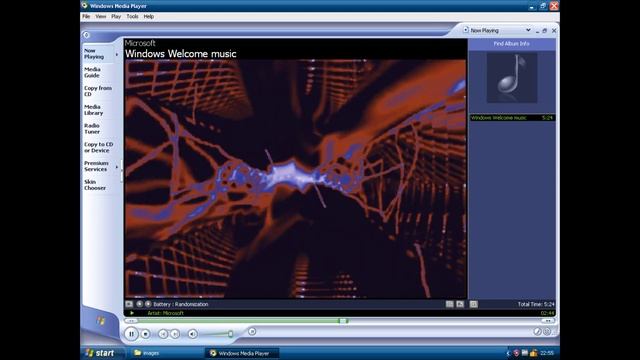Mute the player sound
Screen dimensions: 640x360
tap(193, 334)
